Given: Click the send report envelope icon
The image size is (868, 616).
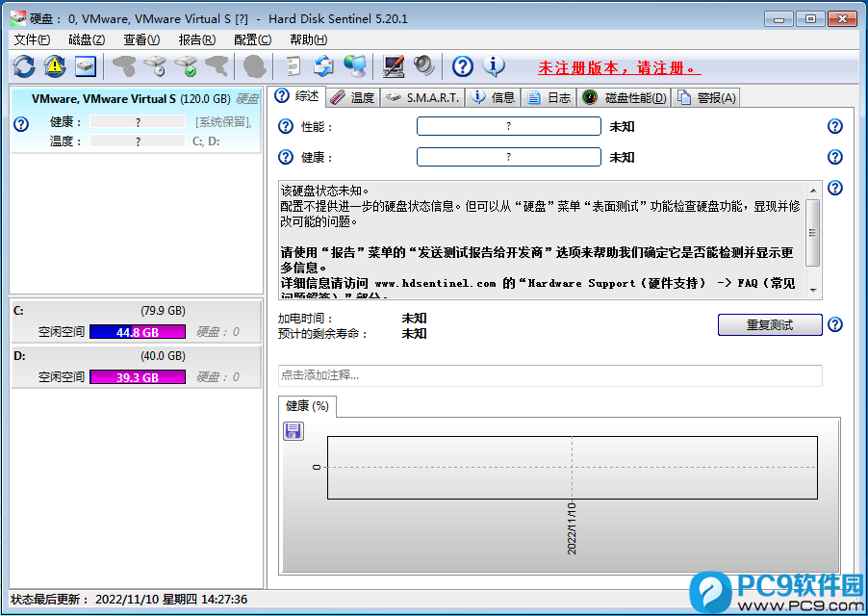Looking at the screenshot, I should (x=324, y=66).
